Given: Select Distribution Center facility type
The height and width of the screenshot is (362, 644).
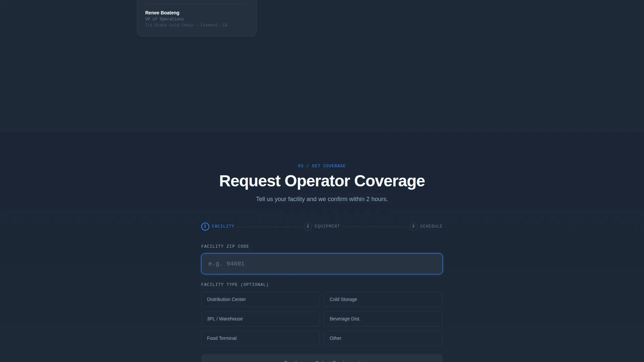Looking at the screenshot, I should pyautogui.click(x=261, y=299).
